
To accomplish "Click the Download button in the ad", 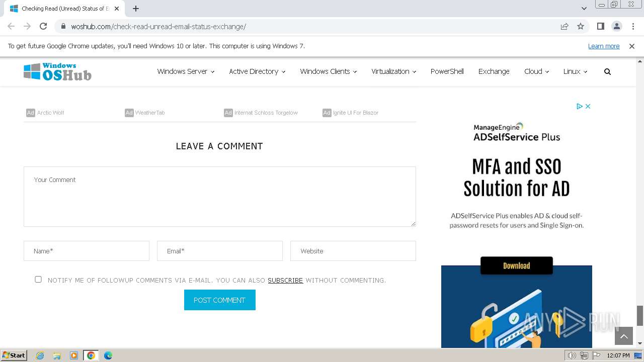I will tap(517, 265).
